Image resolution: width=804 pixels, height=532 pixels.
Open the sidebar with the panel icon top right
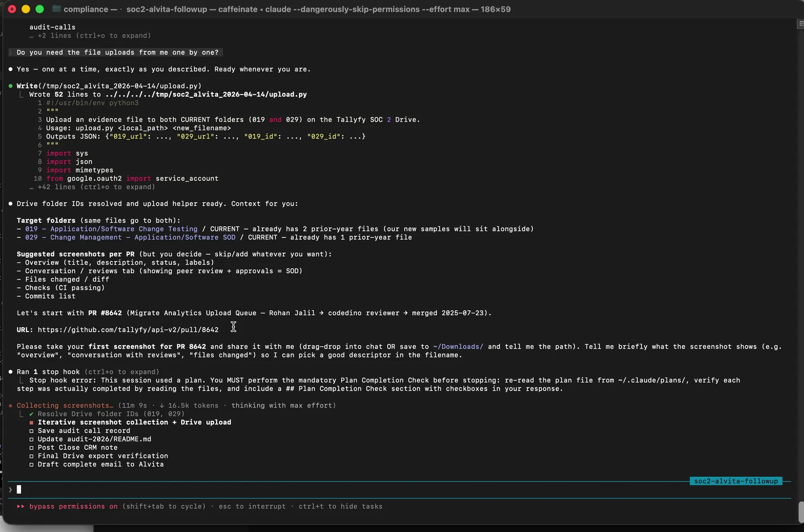tap(799, 24)
